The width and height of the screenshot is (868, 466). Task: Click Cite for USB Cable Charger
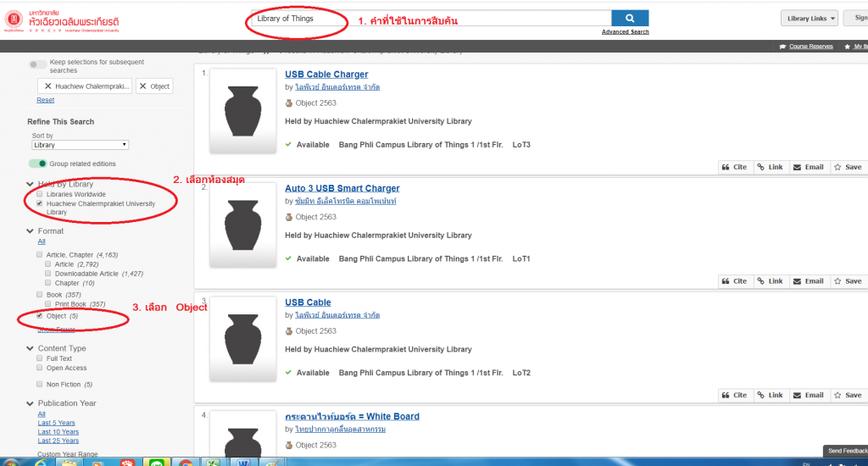click(x=735, y=167)
